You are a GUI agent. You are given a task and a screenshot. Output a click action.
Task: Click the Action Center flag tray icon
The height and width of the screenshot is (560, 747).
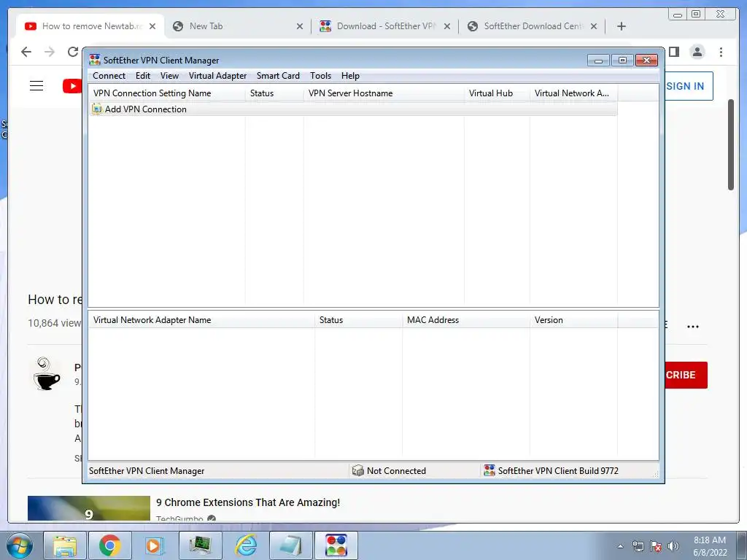point(656,547)
